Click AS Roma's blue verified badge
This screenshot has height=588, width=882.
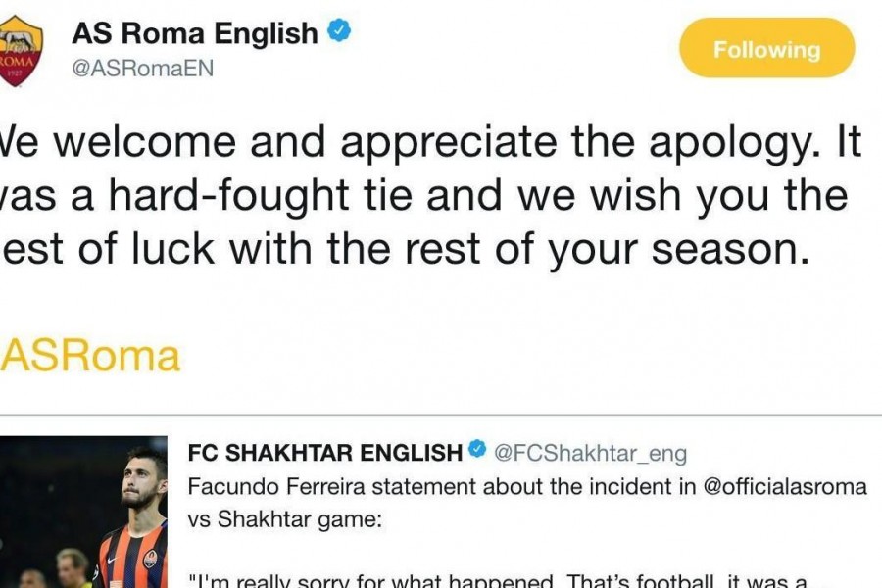[x=339, y=30]
